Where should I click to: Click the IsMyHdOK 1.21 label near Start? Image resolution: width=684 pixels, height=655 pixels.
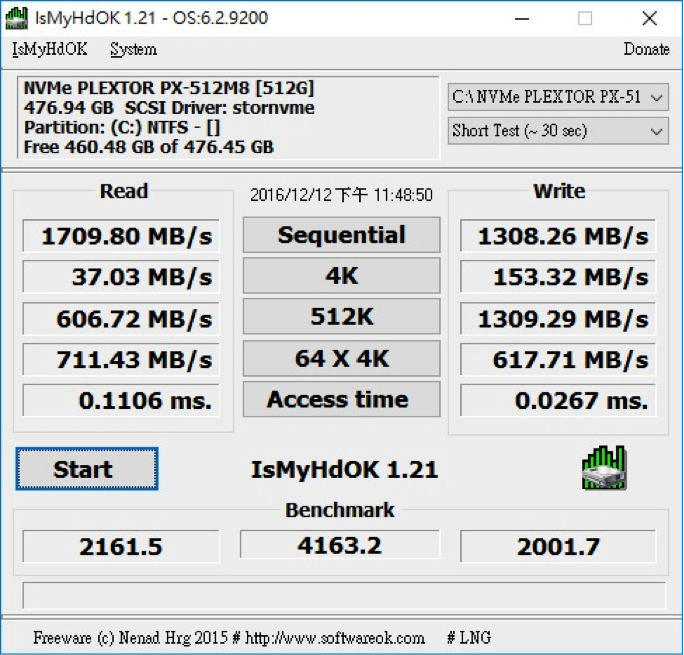point(344,470)
